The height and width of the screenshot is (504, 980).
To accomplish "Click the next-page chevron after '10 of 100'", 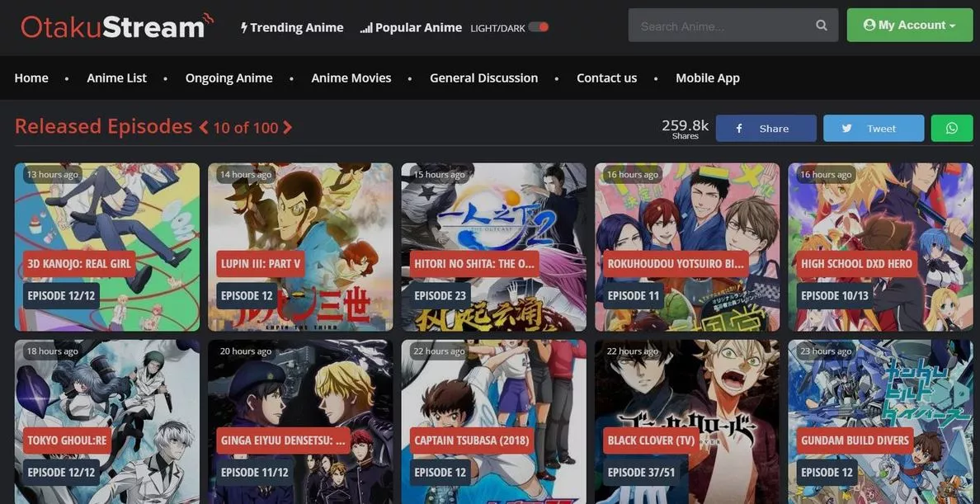I will 286,128.
